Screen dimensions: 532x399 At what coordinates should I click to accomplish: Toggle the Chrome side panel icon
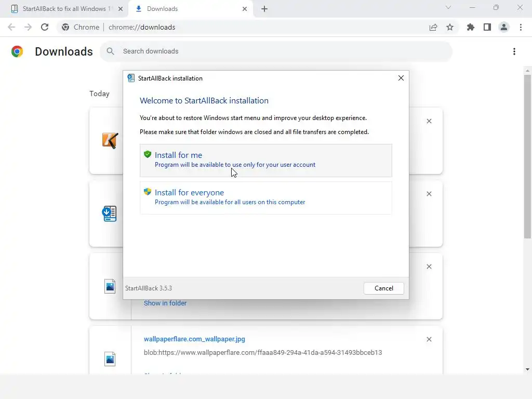point(487,27)
